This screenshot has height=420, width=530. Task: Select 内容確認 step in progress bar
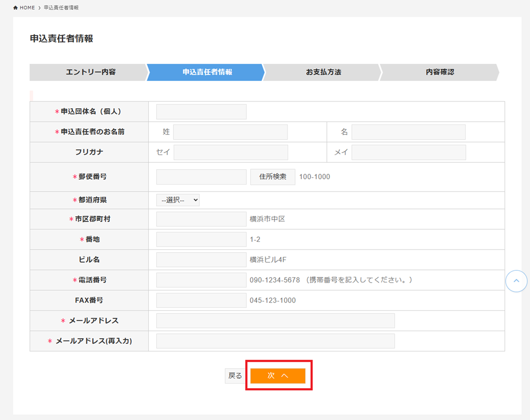pyautogui.click(x=439, y=72)
